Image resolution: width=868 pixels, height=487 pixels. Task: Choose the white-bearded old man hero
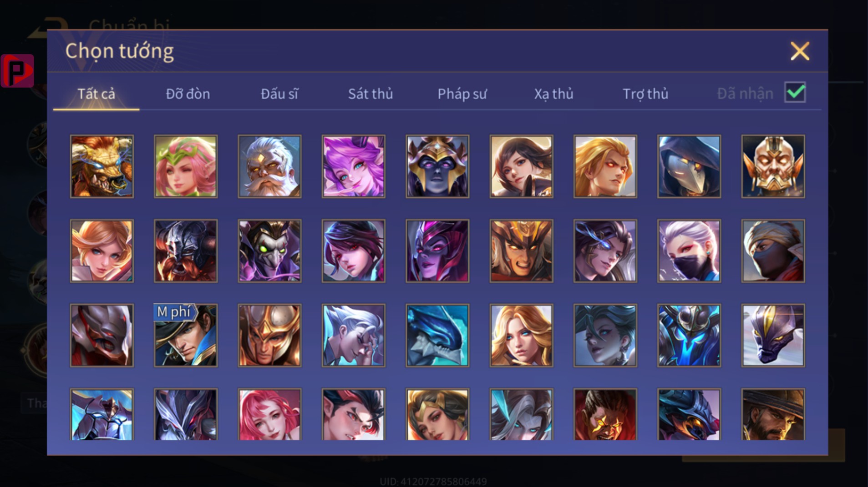click(x=269, y=166)
